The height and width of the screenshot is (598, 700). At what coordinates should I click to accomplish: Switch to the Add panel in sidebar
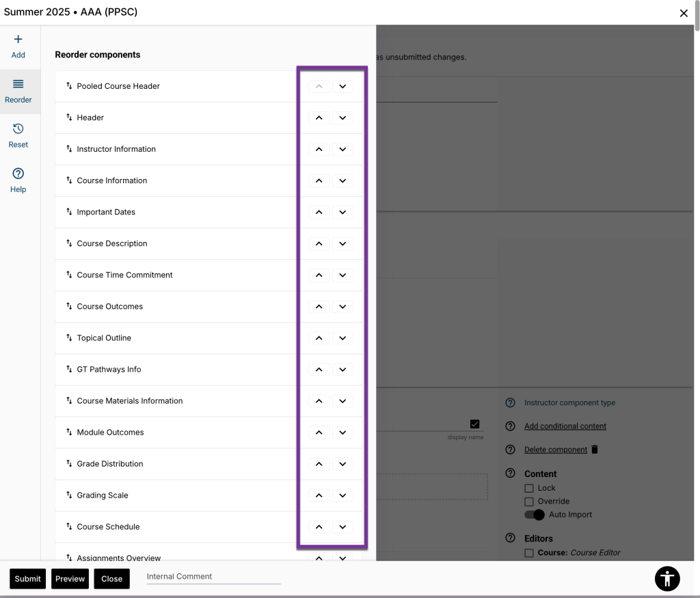(18, 45)
